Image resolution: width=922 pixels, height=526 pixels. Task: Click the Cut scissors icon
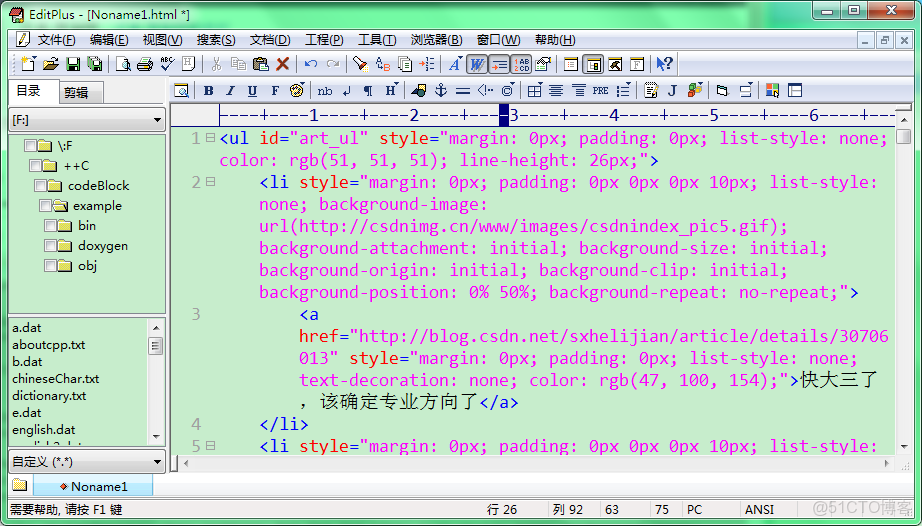tap(216, 63)
